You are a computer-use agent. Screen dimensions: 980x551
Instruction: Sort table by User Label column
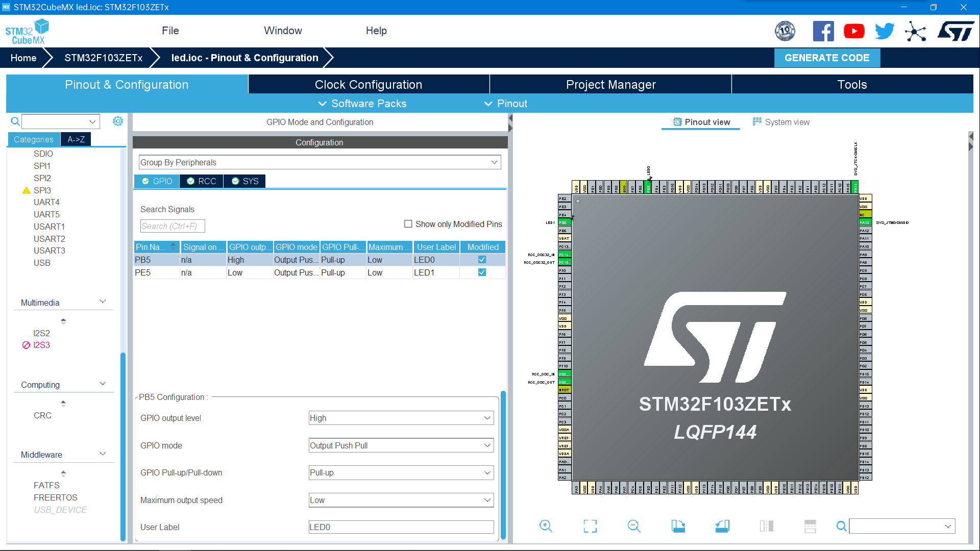(x=436, y=247)
